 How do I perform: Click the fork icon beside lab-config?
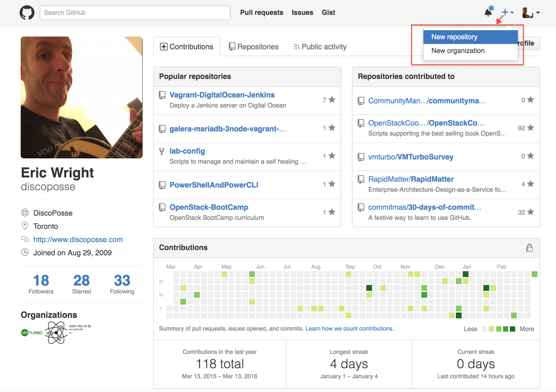click(x=162, y=151)
